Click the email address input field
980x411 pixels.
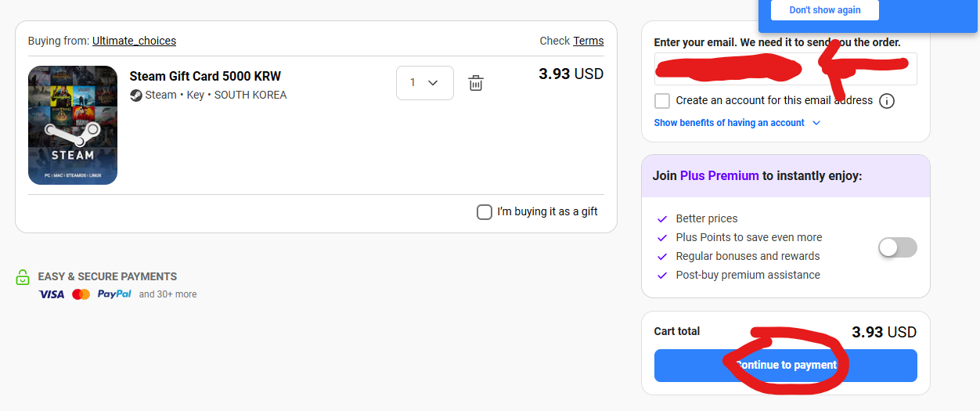click(x=785, y=69)
